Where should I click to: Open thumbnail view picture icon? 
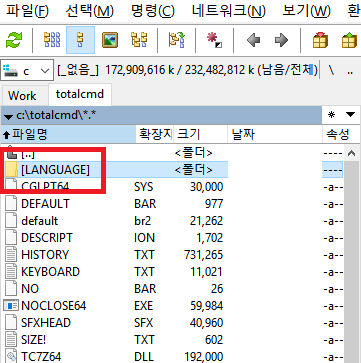tap(110, 40)
